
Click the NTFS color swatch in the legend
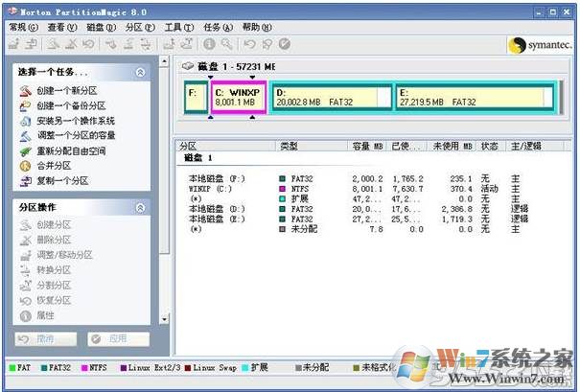click(x=85, y=366)
